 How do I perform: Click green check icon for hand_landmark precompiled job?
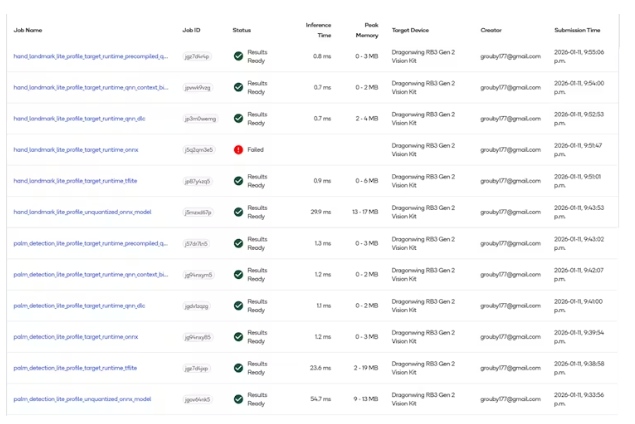[x=238, y=56]
